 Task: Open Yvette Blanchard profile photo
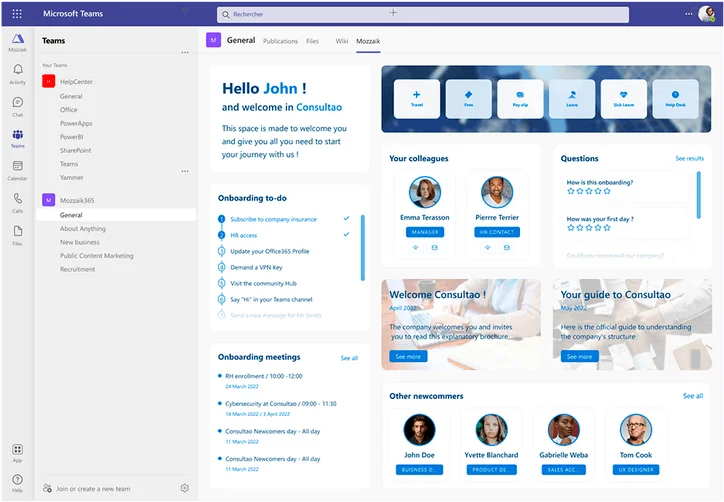[491, 429]
